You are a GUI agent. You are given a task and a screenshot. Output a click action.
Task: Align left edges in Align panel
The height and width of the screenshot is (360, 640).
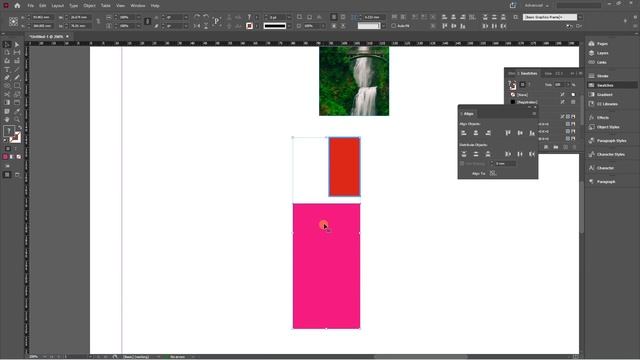(464, 133)
